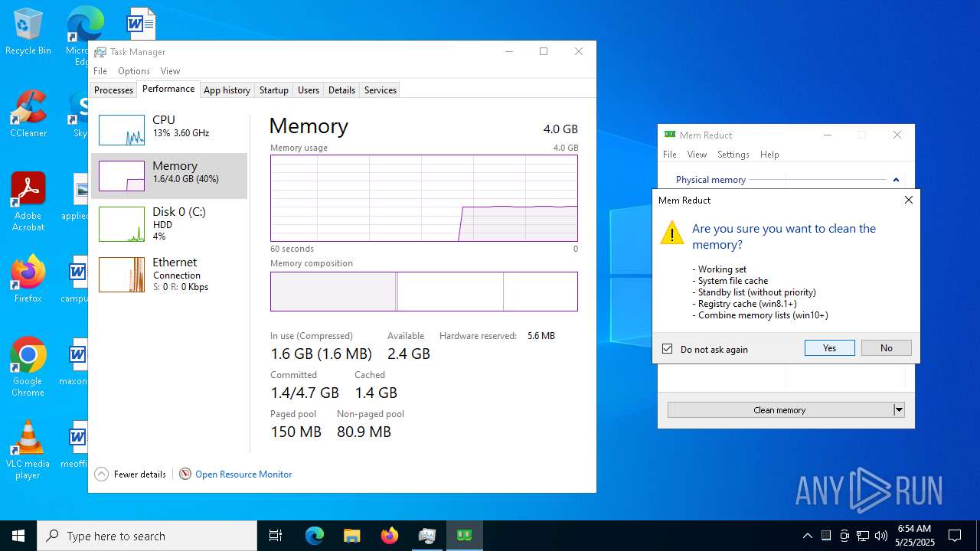This screenshot has width=980, height=551.
Task: Open Task View from the taskbar
Action: tap(276, 536)
